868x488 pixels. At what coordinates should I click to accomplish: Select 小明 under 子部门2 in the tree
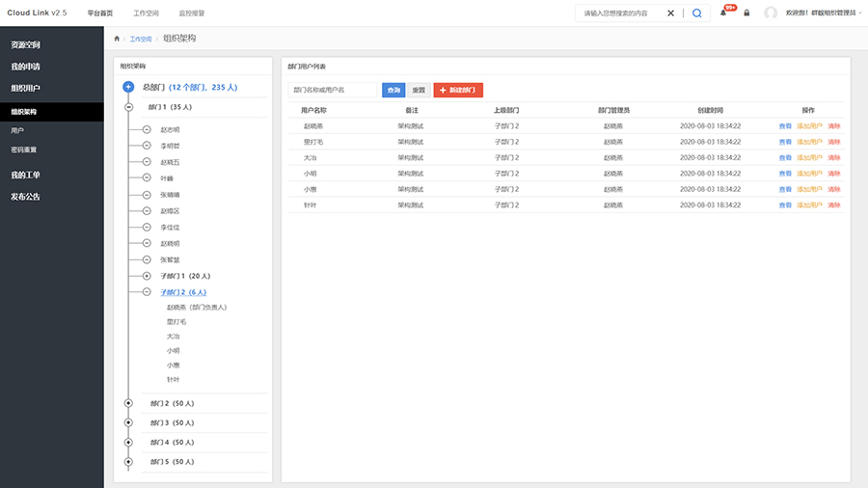pyautogui.click(x=173, y=350)
